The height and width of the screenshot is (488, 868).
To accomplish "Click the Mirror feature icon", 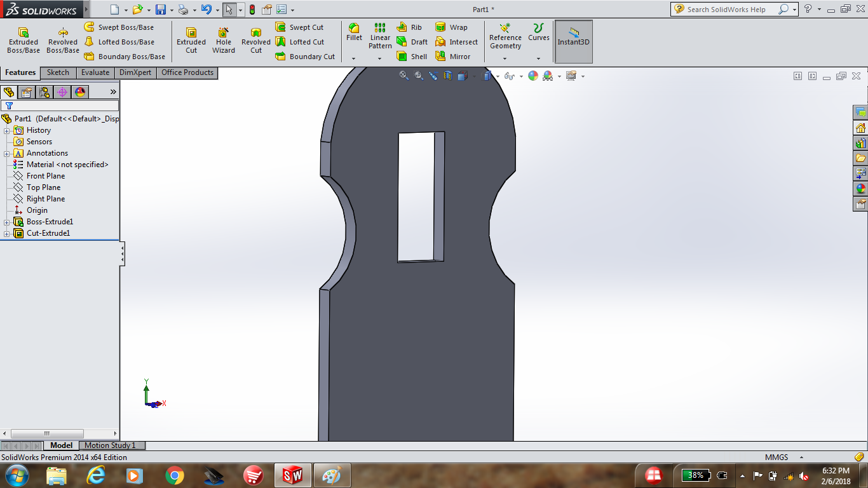I will (x=453, y=57).
